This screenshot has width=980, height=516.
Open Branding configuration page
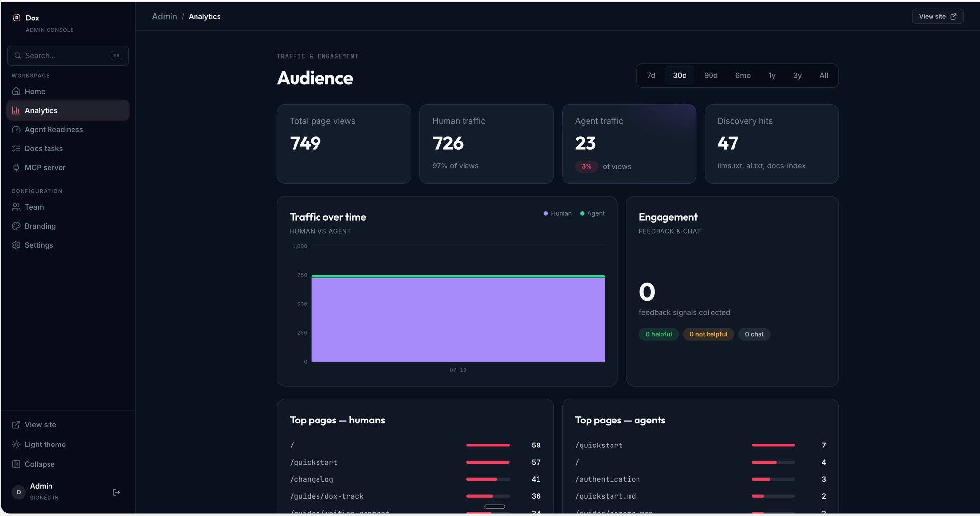click(x=68, y=226)
